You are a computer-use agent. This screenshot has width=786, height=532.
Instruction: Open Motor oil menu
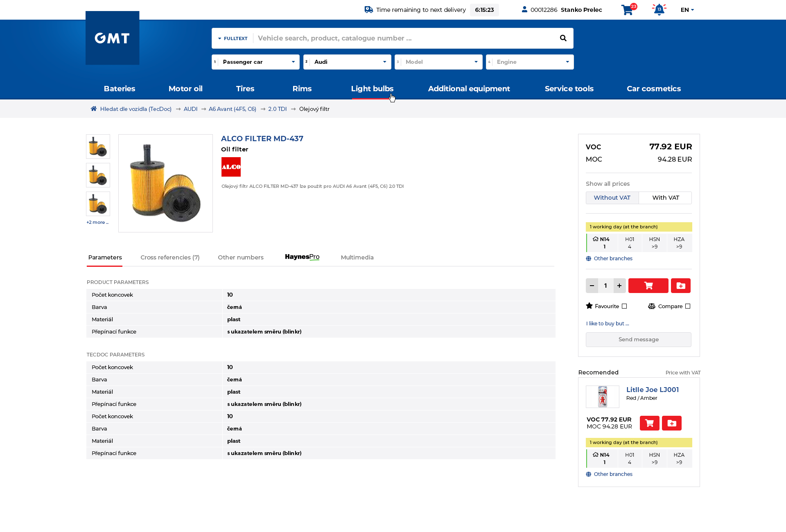point(185,88)
